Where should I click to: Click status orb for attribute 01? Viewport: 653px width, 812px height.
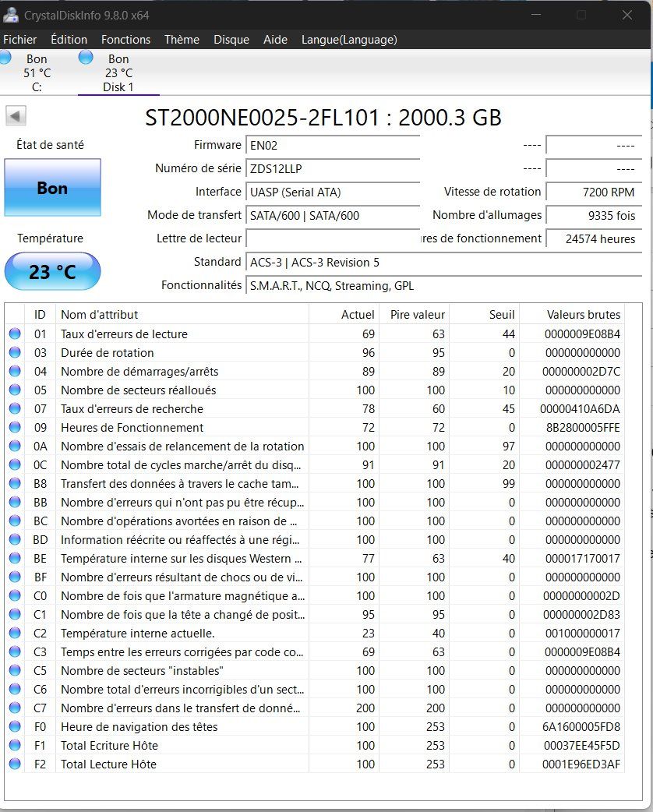[x=15, y=334]
